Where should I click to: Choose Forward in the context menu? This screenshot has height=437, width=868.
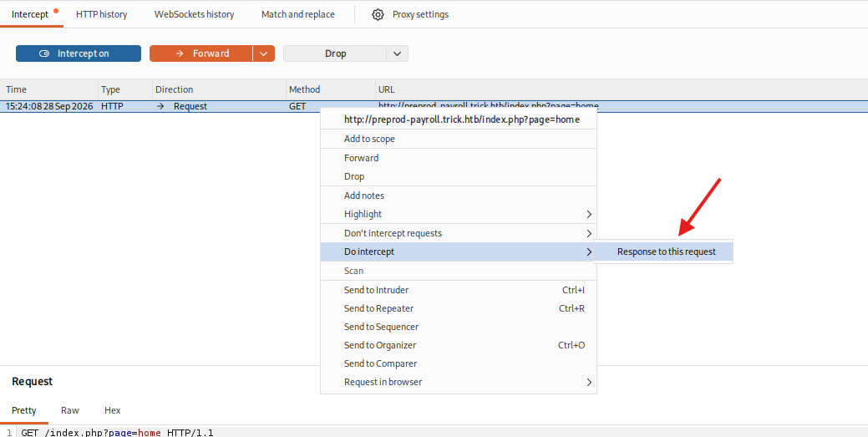click(x=459, y=158)
